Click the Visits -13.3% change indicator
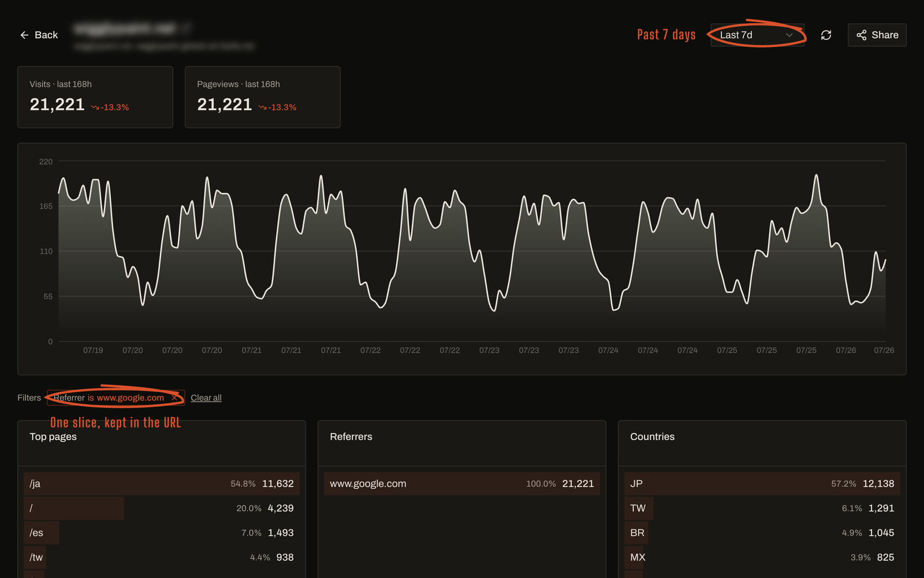 tap(110, 108)
